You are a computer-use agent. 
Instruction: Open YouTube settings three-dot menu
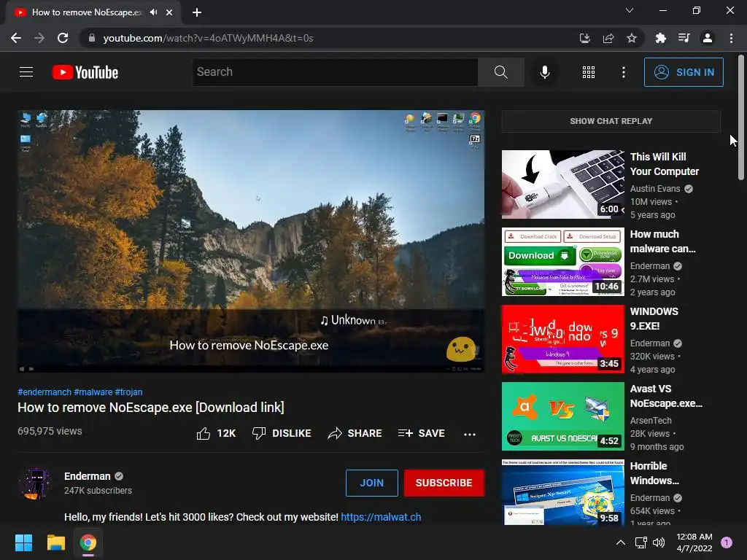624,72
